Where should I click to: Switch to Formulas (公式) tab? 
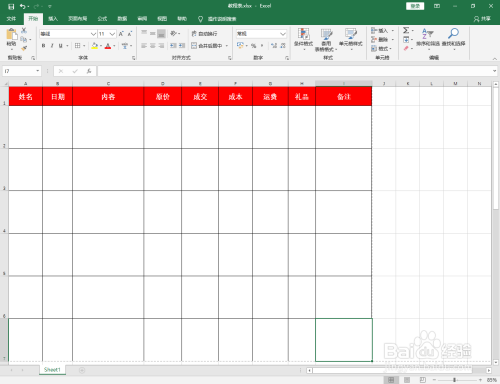point(102,19)
